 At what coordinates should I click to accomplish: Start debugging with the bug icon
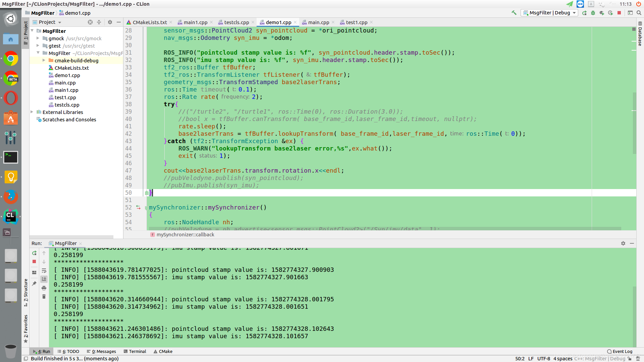pos(593,13)
